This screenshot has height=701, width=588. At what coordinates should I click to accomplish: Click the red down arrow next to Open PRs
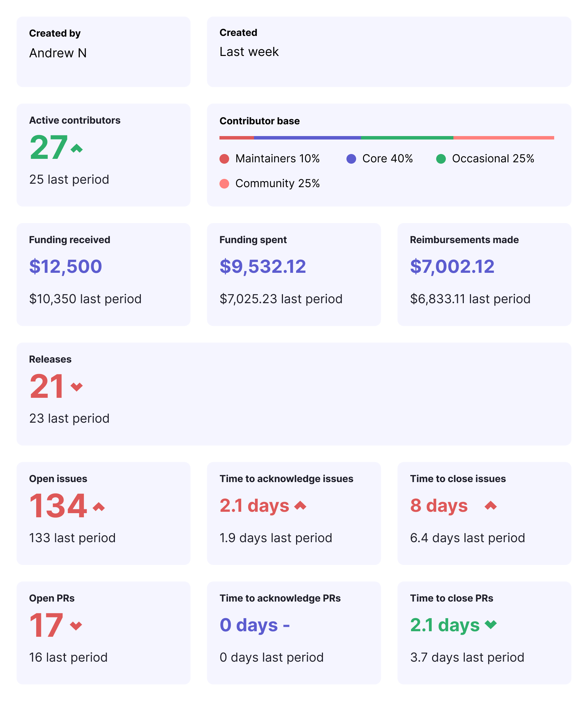point(76,625)
